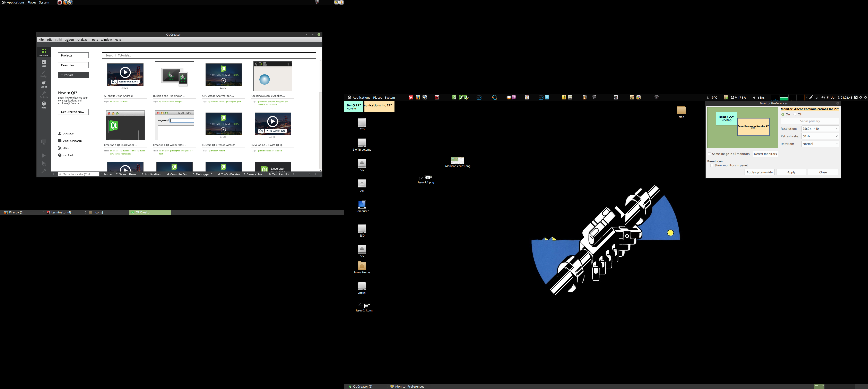This screenshot has height=389, width=868.
Task: Expand the Refresh rate dropdown
Action: 820,136
